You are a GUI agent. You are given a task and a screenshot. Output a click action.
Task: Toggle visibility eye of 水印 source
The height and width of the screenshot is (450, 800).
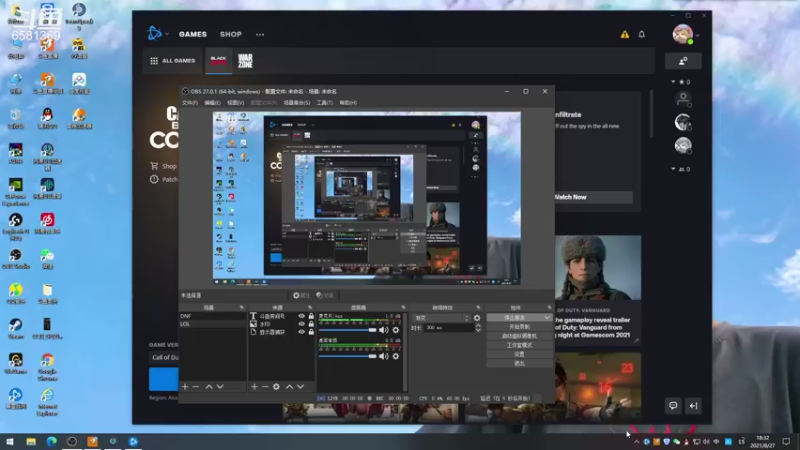[x=302, y=324]
